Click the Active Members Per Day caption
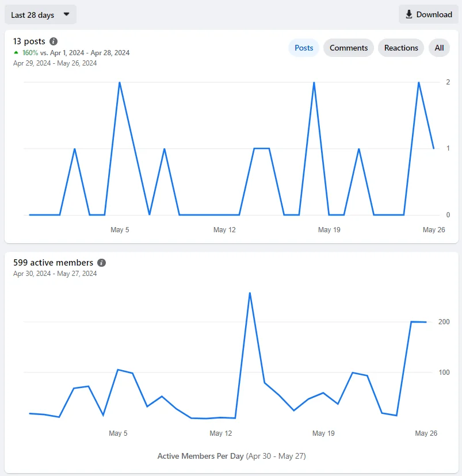Screen dimensions: 462x476 click(231, 456)
